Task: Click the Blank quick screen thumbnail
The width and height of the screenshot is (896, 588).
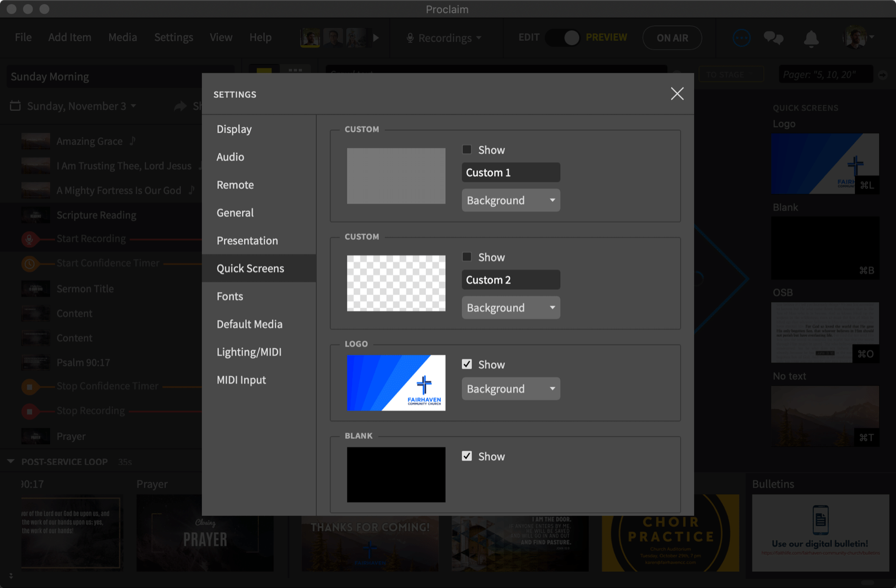Action: (x=825, y=248)
